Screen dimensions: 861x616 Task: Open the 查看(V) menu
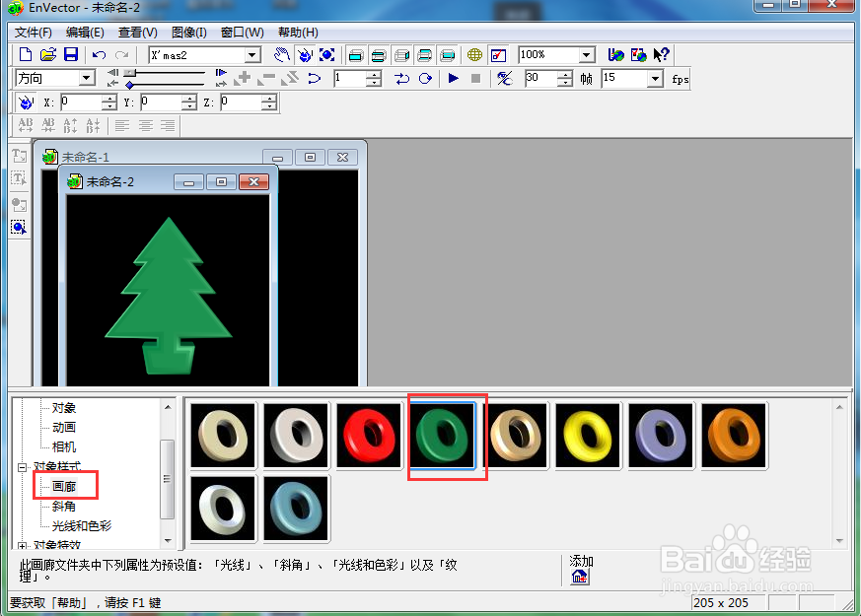point(137,33)
